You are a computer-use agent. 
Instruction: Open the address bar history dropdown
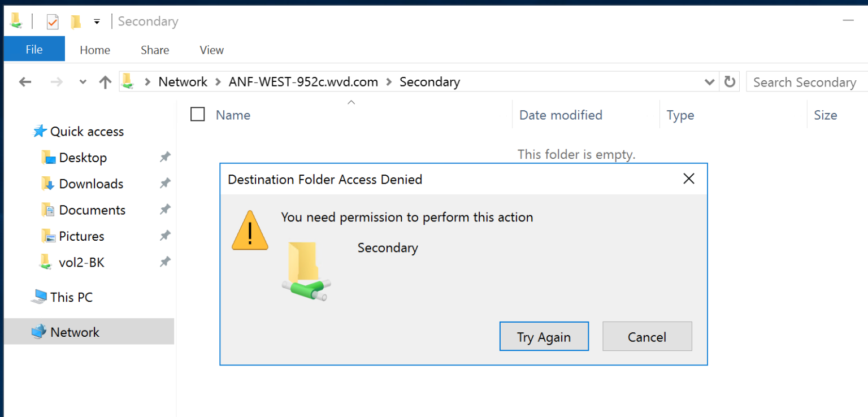(709, 81)
